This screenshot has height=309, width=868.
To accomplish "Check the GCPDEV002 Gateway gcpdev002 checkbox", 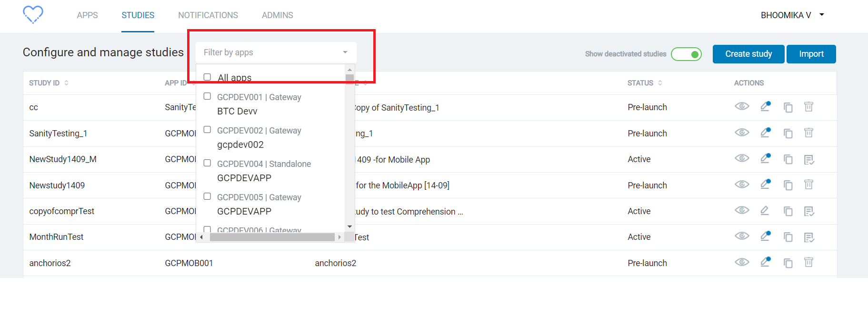I will pyautogui.click(x=207, y=130).
